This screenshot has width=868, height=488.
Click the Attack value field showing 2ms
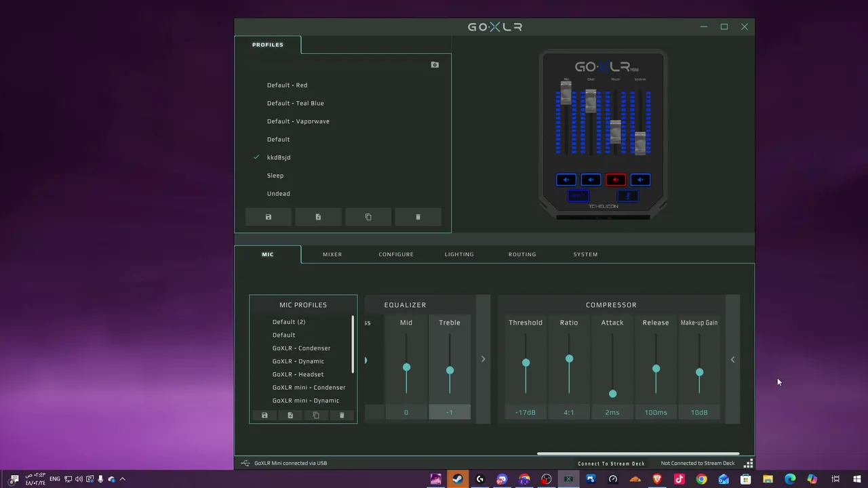click(612, 412)
